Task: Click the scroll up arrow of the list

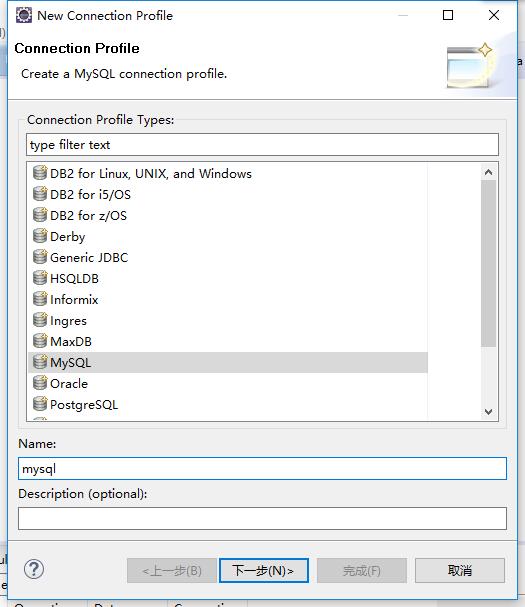Action: (489, 172)
